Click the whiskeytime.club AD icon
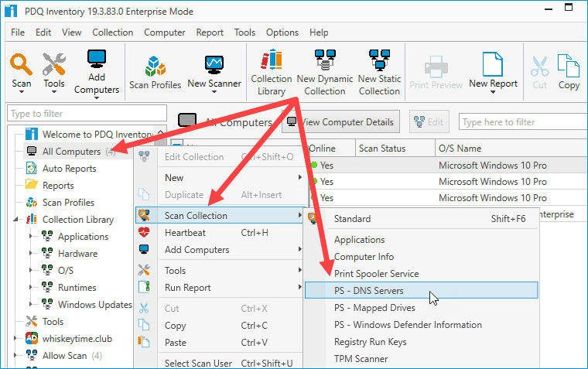 click(32, 338)
